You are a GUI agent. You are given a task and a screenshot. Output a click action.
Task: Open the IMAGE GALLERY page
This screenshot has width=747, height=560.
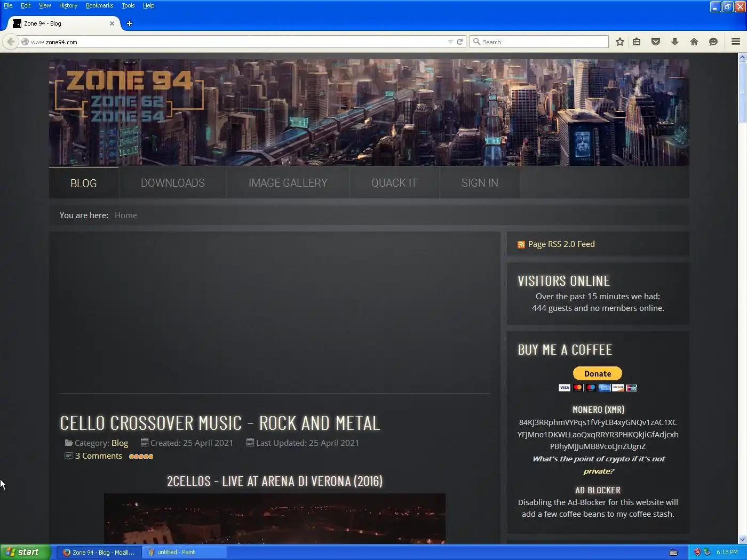pos(288,183)
